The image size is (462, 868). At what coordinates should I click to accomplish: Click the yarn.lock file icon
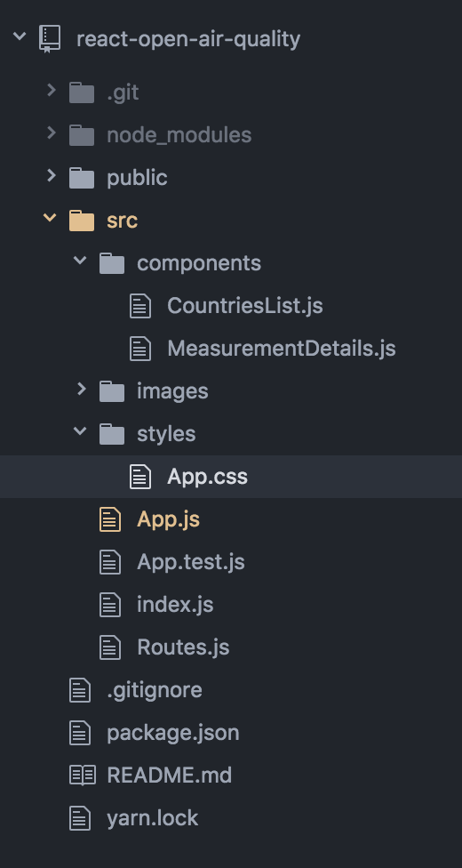(x=80, y=818)
